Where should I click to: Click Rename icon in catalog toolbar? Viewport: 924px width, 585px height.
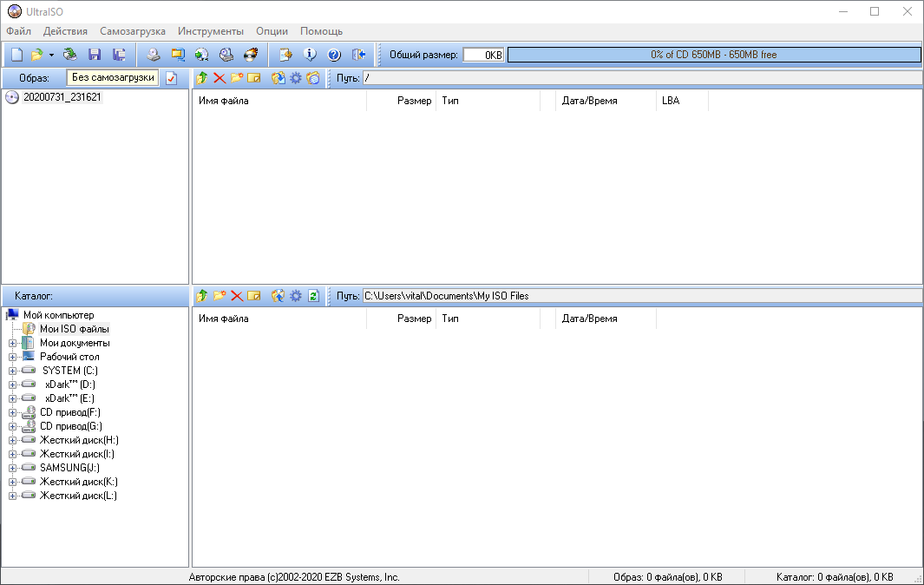(x=254, y=295)
